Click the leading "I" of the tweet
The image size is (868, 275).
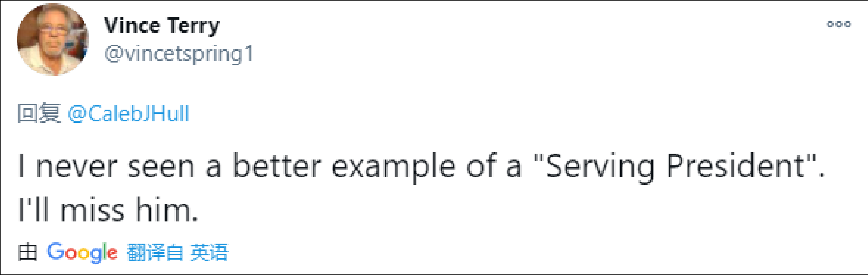tap(21, 166)
